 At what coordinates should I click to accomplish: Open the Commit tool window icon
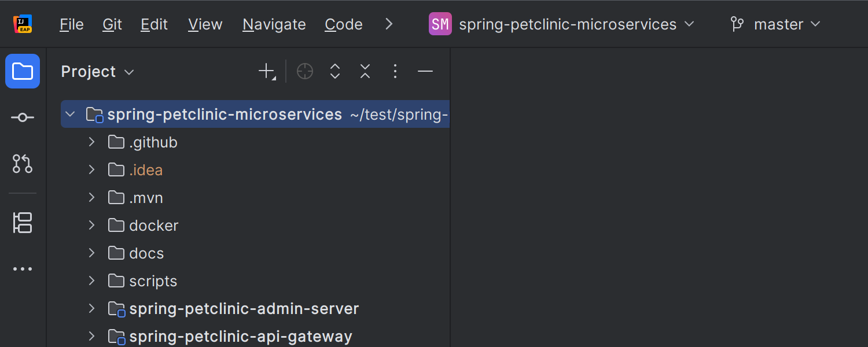tap(23, 117)
